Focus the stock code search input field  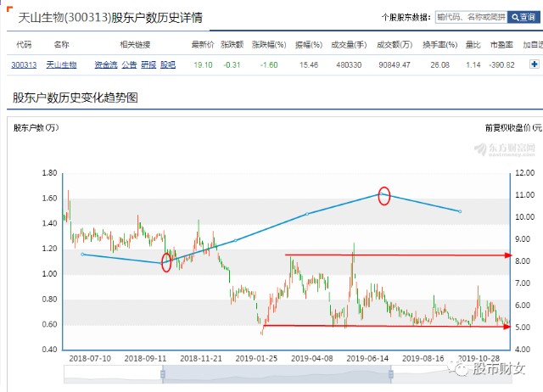(472, 17)
